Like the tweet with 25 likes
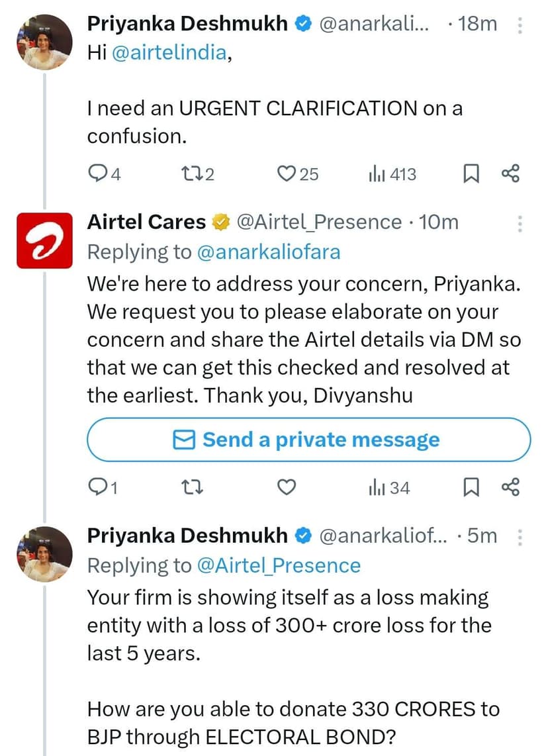 [285, 174]
